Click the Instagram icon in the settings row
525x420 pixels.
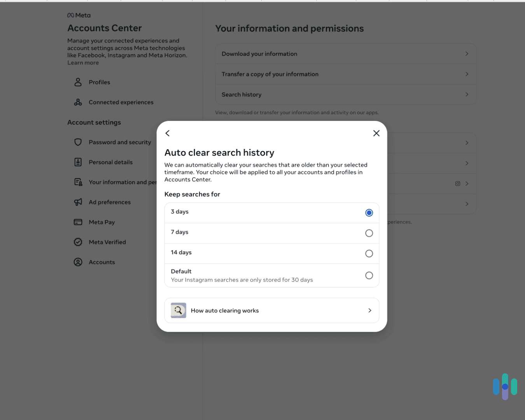457,183
